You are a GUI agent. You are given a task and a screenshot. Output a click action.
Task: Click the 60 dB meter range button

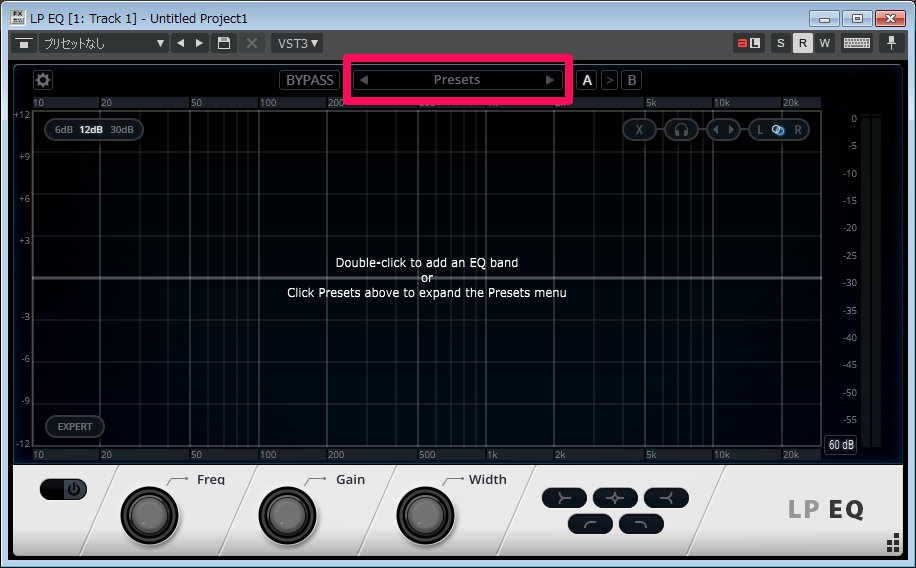tap(840, 445)
